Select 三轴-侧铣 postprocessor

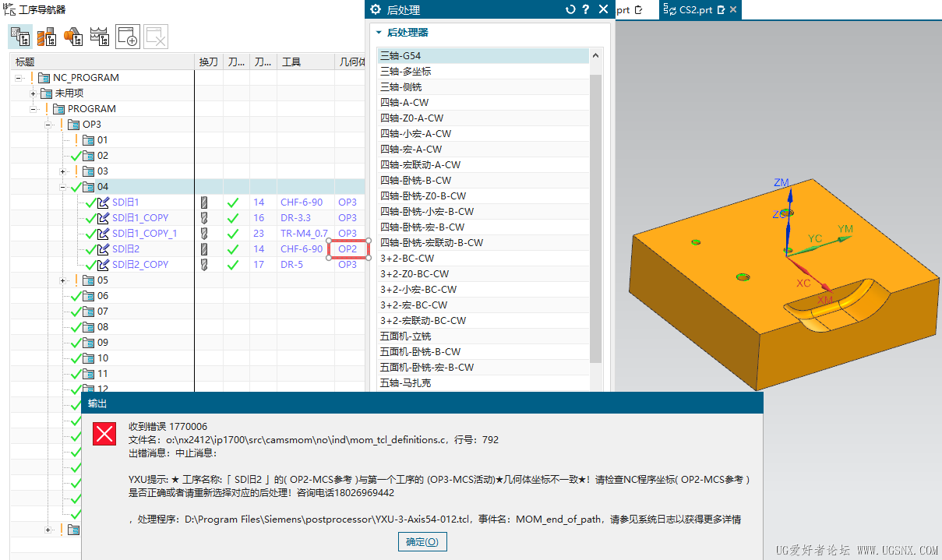pyautogui.click(x=483, y=87)
